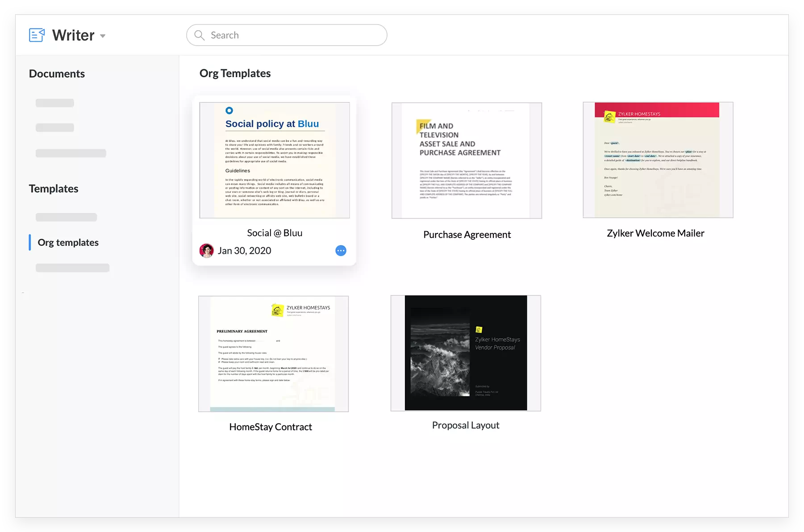Click the Org Templates page heading

(x=235, y=73)
